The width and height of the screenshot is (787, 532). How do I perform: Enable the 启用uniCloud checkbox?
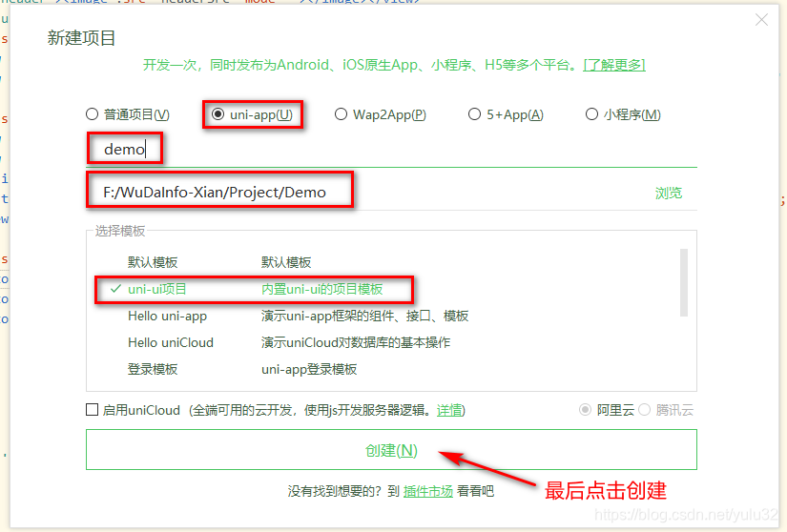(x=92, y=410)
